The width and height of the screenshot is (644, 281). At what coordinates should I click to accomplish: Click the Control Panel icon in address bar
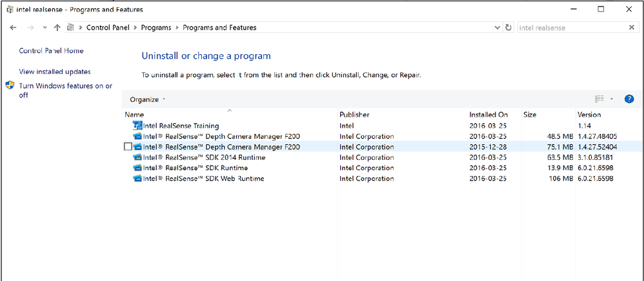[x=70, y=28]
